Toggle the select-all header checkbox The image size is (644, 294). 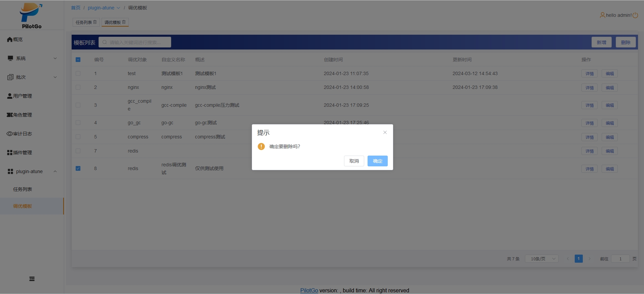(78, 60)
